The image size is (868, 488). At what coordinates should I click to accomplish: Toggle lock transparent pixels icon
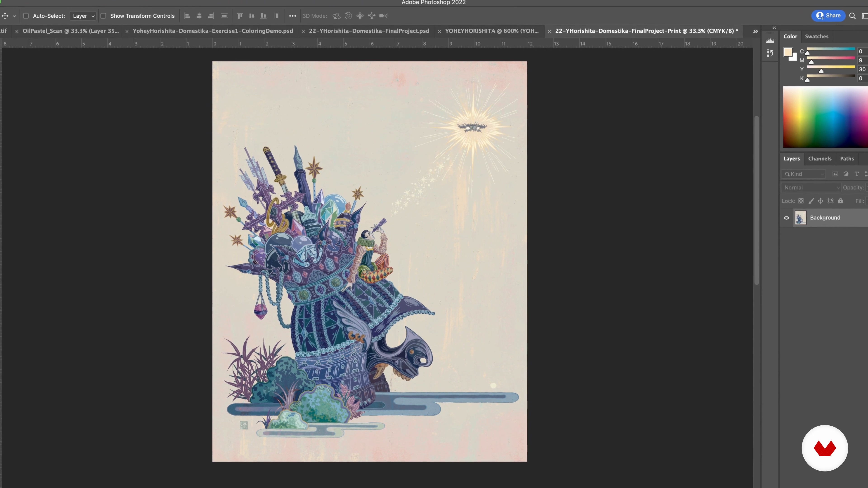click(x=801, y=201)
